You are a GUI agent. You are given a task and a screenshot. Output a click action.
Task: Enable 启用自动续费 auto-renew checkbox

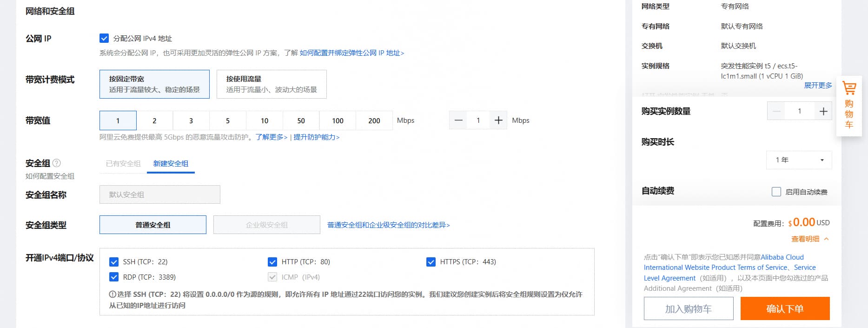[776, 192]
